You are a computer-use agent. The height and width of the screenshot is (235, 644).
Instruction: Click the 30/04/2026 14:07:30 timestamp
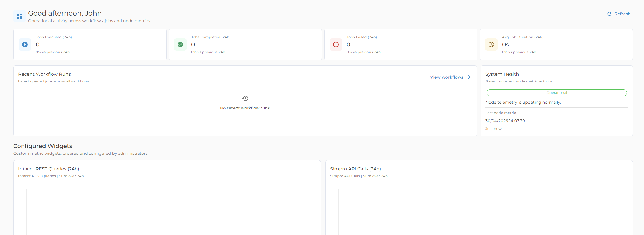505,121
